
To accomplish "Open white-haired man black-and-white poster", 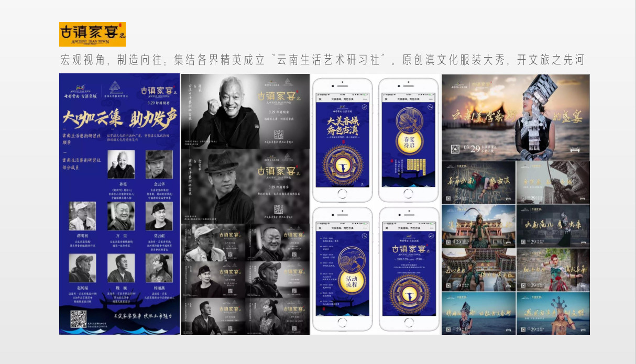I will click(x=245, y=111).
